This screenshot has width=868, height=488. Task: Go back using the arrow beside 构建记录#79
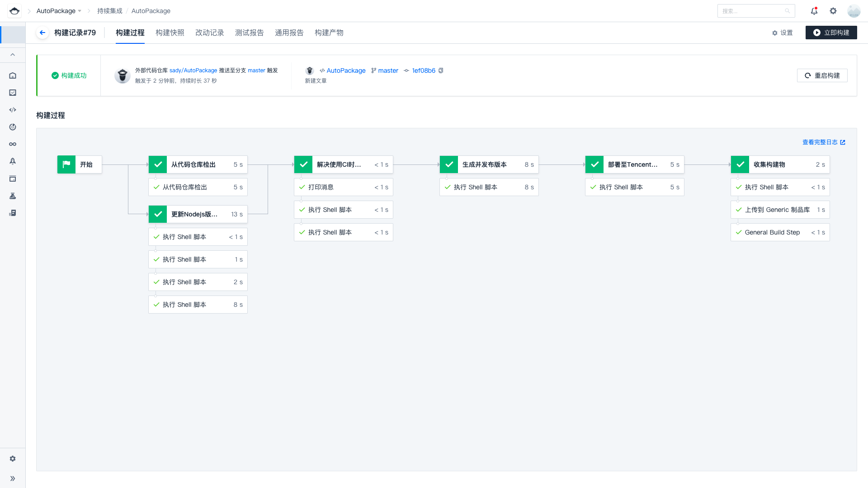coord(42,33)
